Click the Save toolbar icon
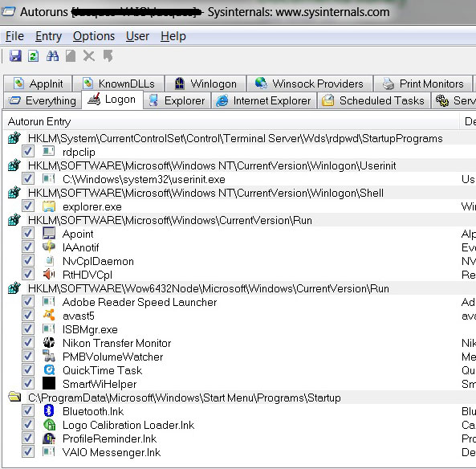 pyautogui.click(x=15, y=56)
